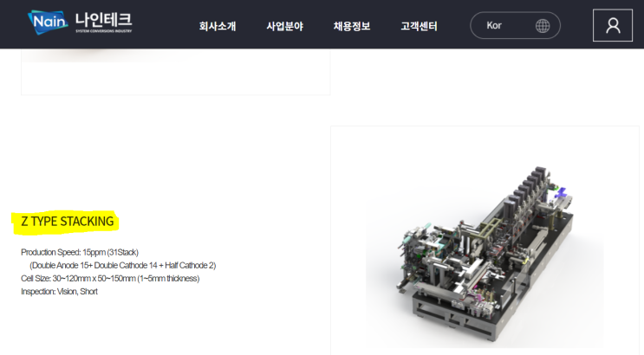
Task: Click the row of black motors on the machine render
Action: tap(527, 189)
